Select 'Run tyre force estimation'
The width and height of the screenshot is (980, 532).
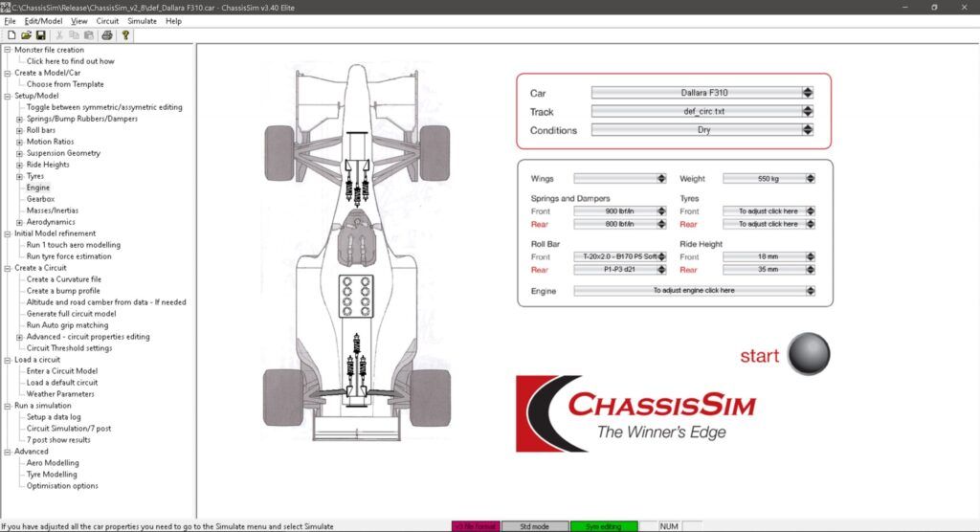click(x=69, y=256)
